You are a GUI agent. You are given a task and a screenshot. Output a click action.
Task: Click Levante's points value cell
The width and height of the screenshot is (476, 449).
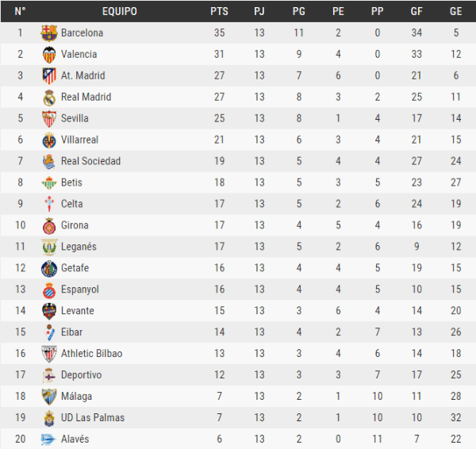click(x=219, y=311)
